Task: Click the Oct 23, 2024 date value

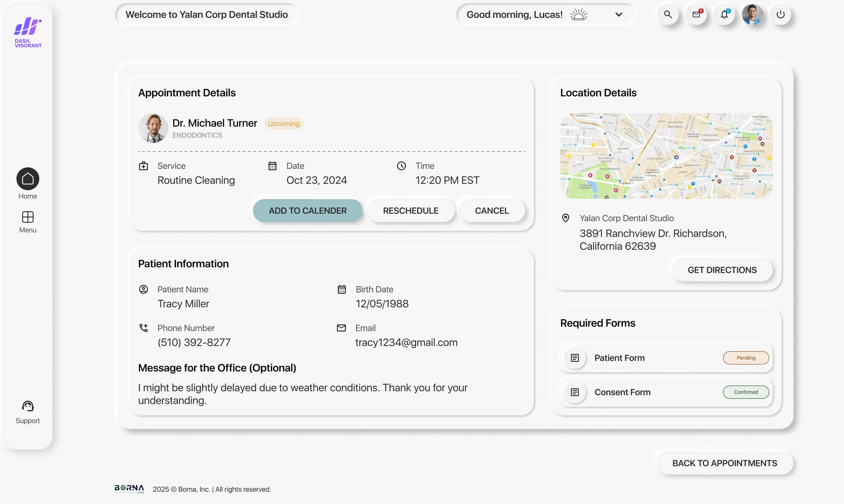Action: 317,180
